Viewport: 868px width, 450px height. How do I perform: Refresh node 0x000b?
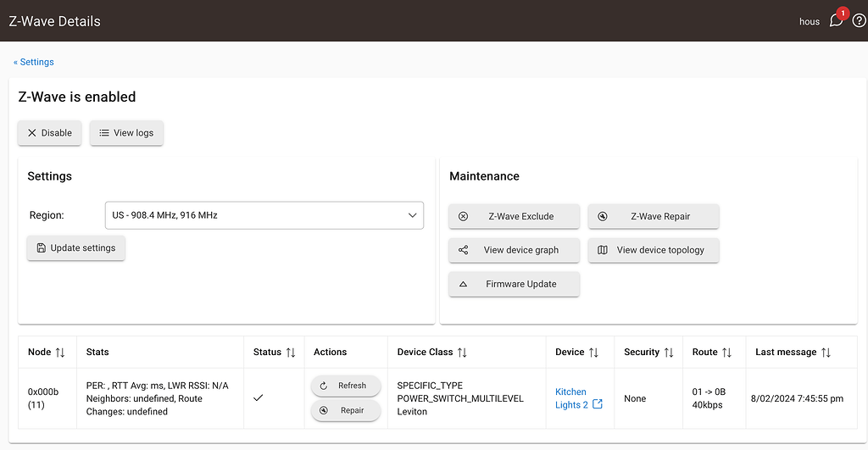coord(345,386)
